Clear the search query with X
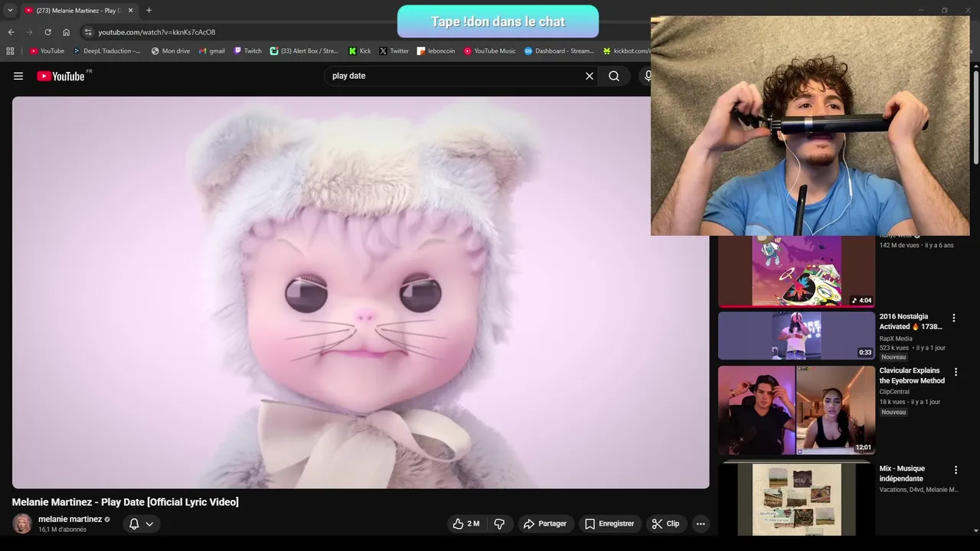The height and width of the screenshot is (551, 980). click(x=590, y=76)
